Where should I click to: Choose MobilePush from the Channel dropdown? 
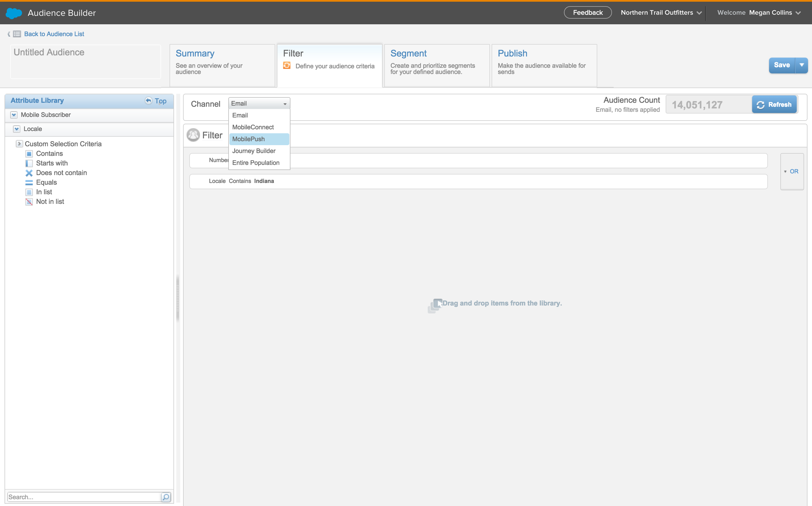(248, 139)
